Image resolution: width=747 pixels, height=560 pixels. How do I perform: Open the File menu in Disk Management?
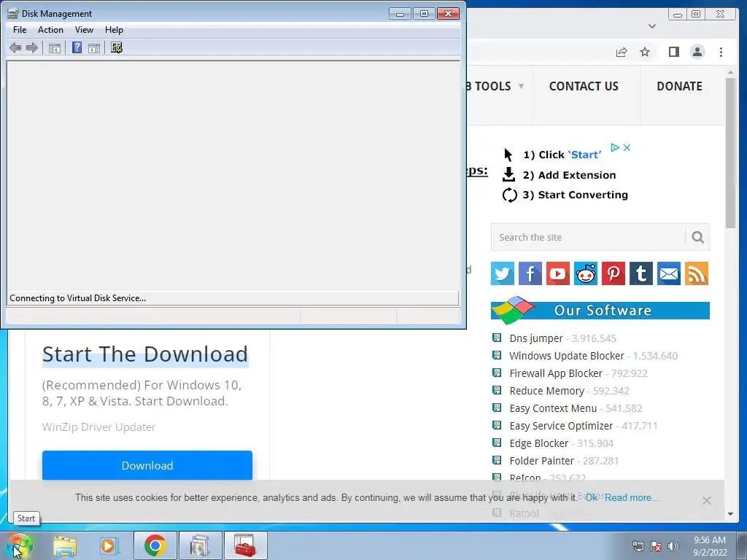click(x=20, y=29)
